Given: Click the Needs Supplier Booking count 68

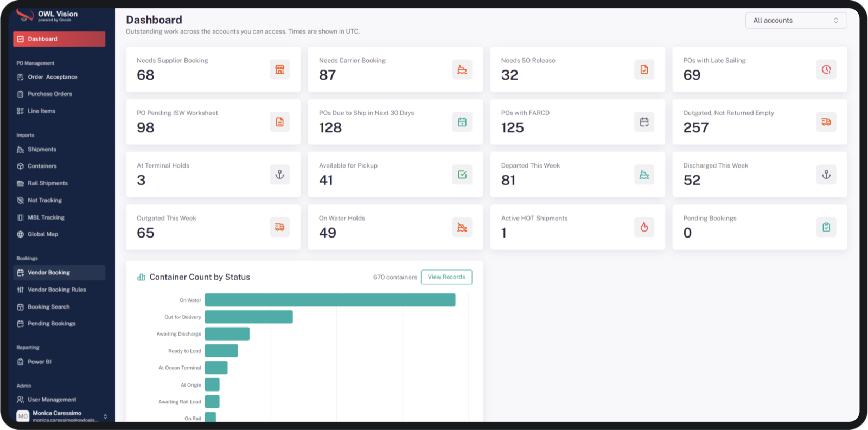Looking at the screenshot, I should click(x=145, y=75).
